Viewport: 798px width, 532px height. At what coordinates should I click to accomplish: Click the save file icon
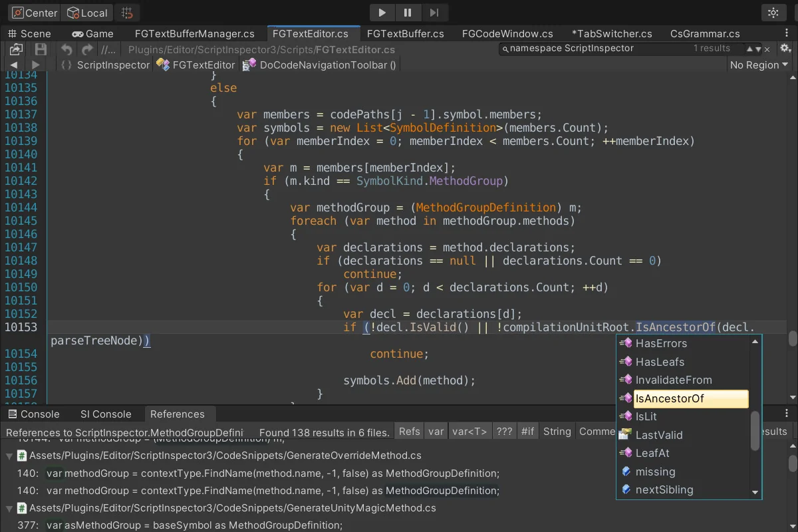coord(41,49)
